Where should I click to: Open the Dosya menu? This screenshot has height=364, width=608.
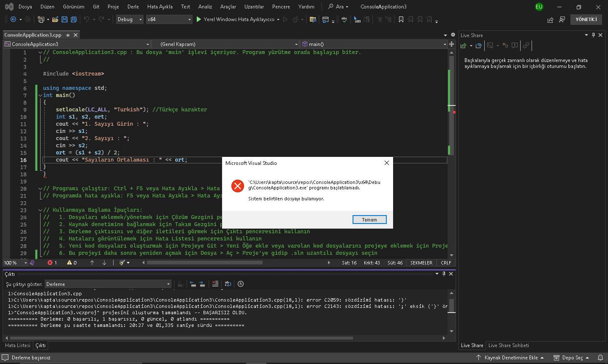[25, 7]
